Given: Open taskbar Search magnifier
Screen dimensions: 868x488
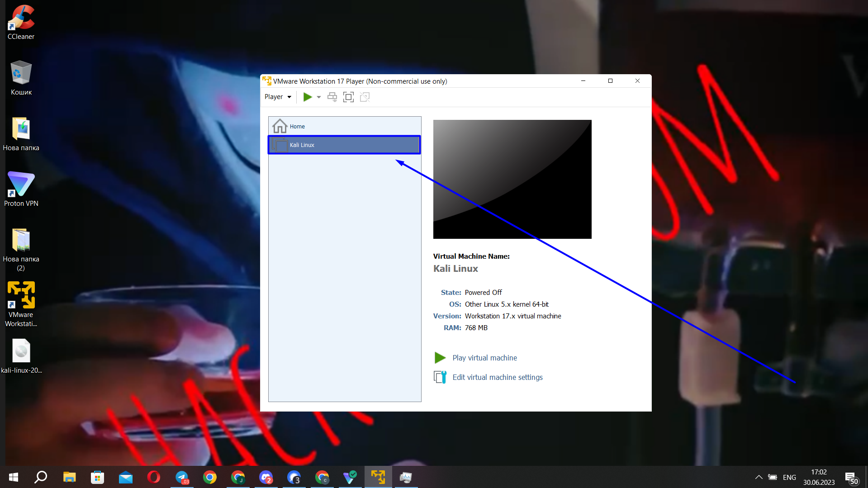Looking at the screenshot, I should pyautogui.click(x=41, y=477).
